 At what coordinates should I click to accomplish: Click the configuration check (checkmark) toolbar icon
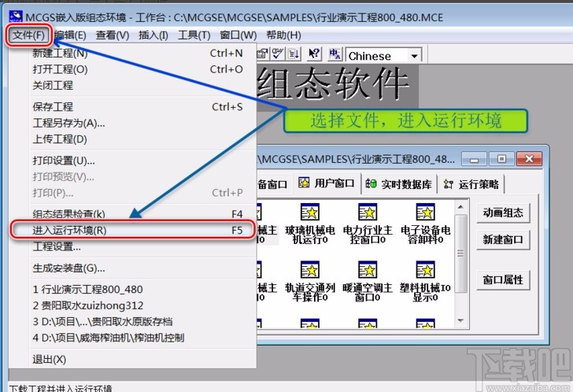click(278, 54)
